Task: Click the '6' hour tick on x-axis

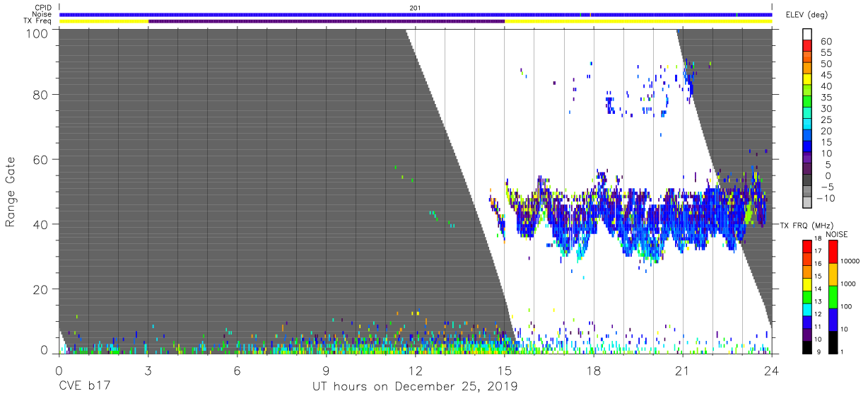Action: pos(237,370)
